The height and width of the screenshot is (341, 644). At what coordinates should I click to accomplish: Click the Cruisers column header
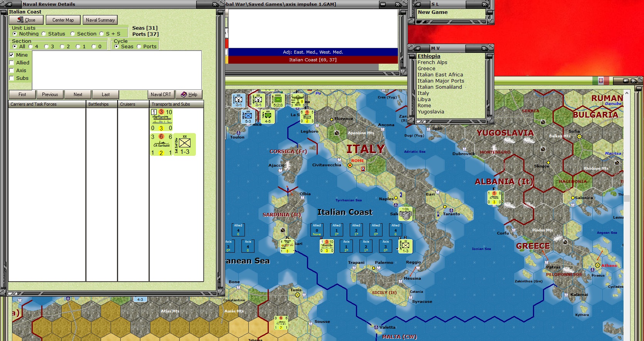pyautogui.click(x=133, y=104)
